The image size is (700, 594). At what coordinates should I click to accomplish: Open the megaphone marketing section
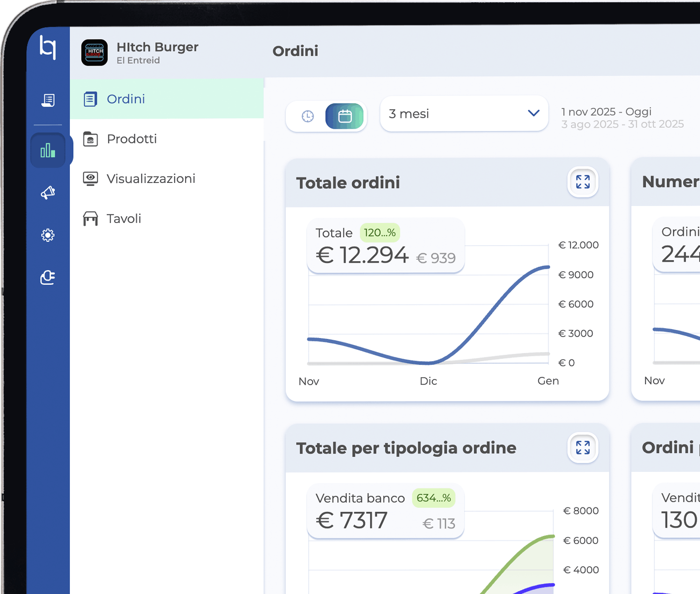click(x=48, y=192)
